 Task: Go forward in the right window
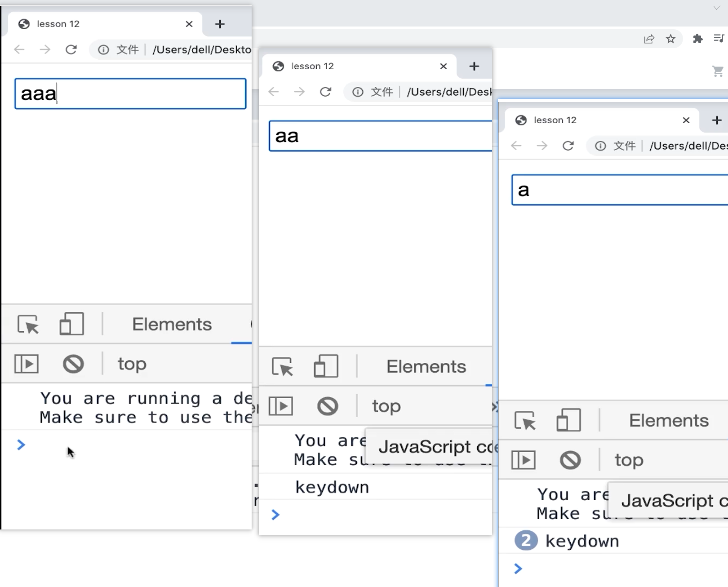[x=542, y=146]
